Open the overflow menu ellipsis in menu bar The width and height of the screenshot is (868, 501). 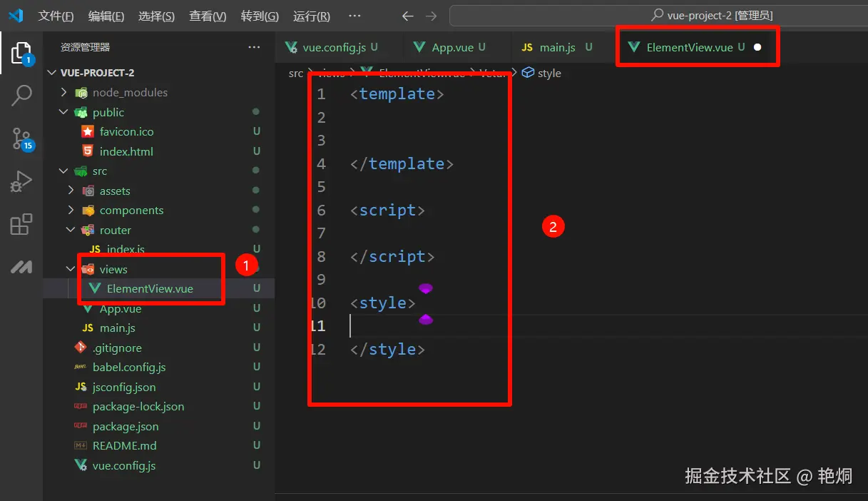tap(354, 16)
